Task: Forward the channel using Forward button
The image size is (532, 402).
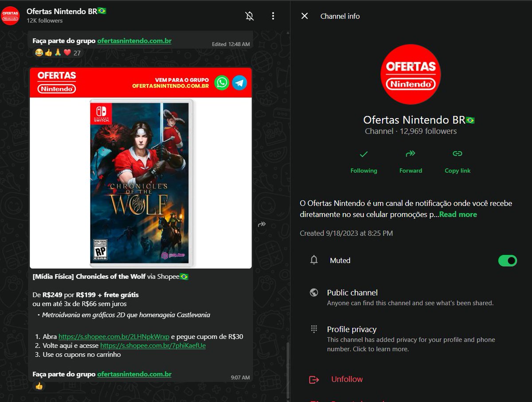Action: (x=411, y=162)
